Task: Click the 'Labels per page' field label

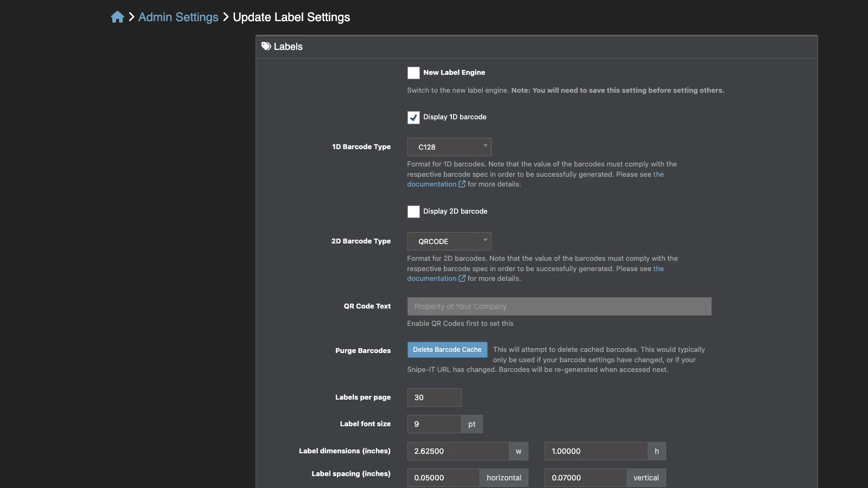Action: click(363, 397)
